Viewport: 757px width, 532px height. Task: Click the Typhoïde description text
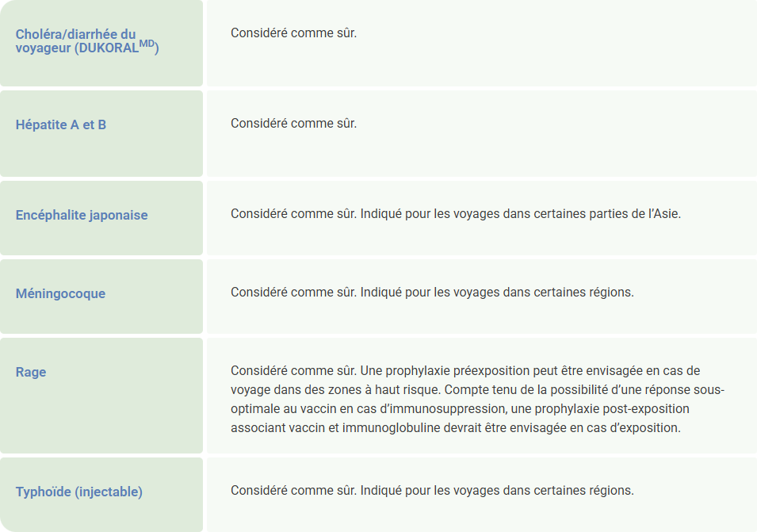point(432,490)
